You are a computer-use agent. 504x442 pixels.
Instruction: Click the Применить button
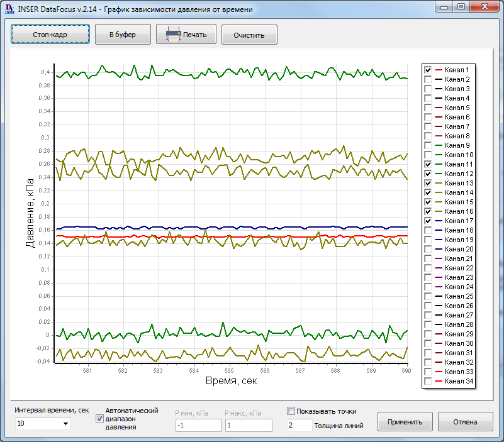405,422
